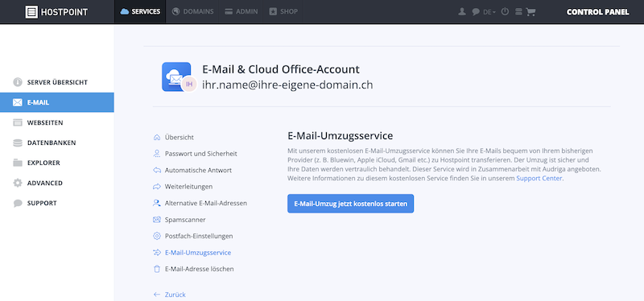
Task: Open the Admin tab
Action: pos(241,11)
